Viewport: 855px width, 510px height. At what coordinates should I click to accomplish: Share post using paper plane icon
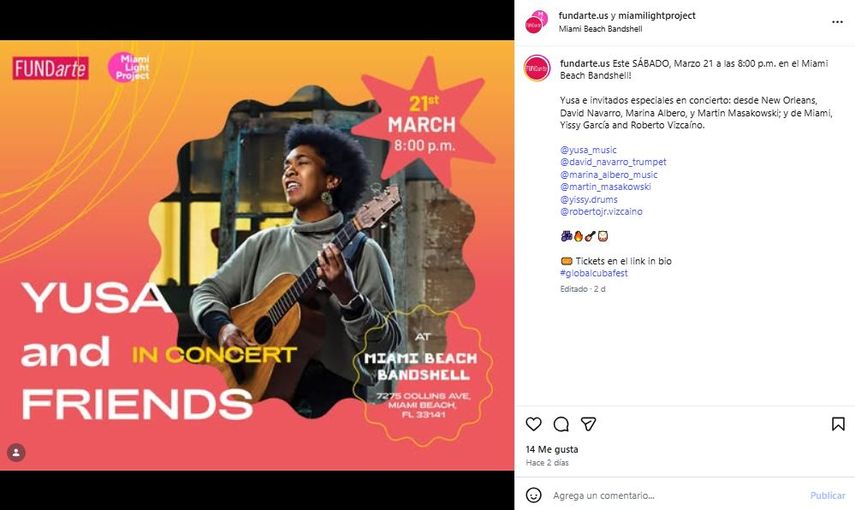[588, 424]
